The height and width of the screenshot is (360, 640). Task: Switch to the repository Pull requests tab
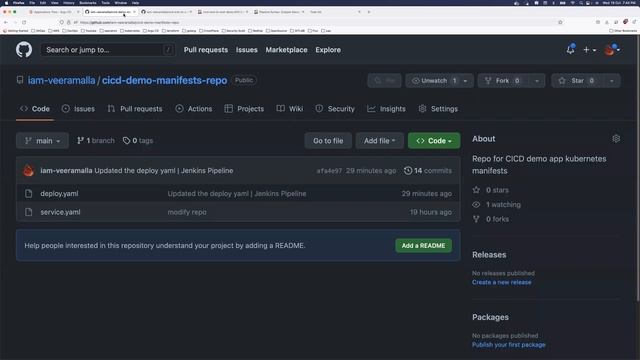(x=135, y=109)
